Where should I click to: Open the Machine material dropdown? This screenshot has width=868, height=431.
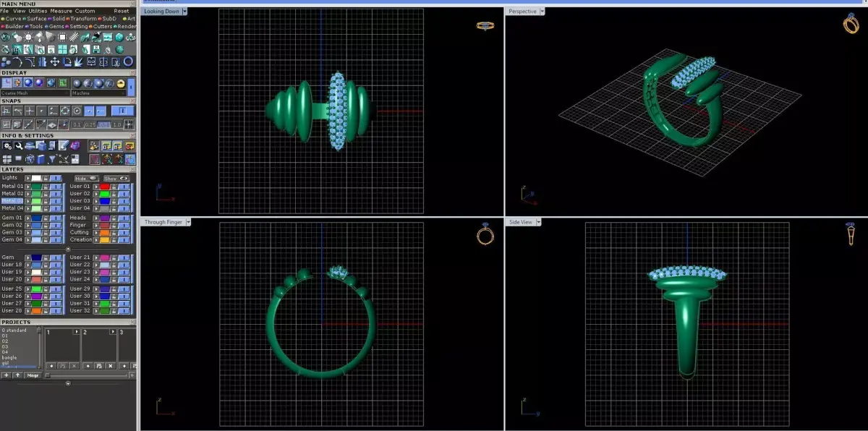point(98,93)
